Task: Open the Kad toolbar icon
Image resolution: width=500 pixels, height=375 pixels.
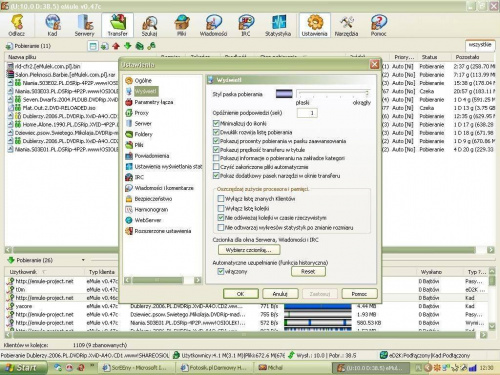Action: click(52, 25)
